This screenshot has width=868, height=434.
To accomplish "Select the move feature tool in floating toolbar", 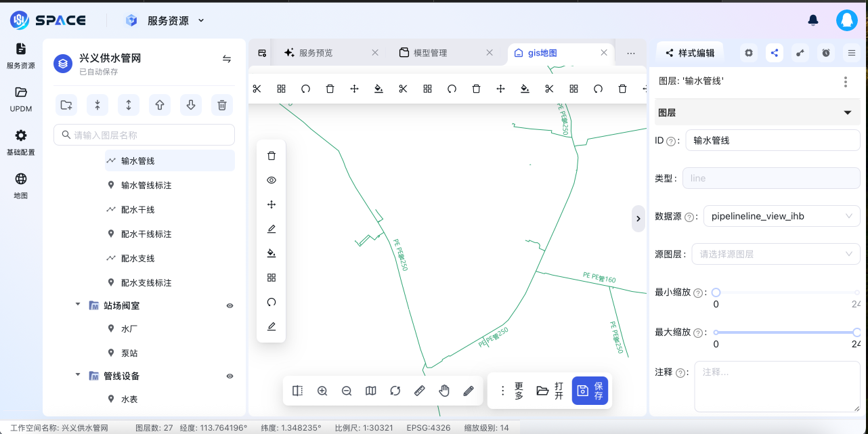I will (271, 204).
